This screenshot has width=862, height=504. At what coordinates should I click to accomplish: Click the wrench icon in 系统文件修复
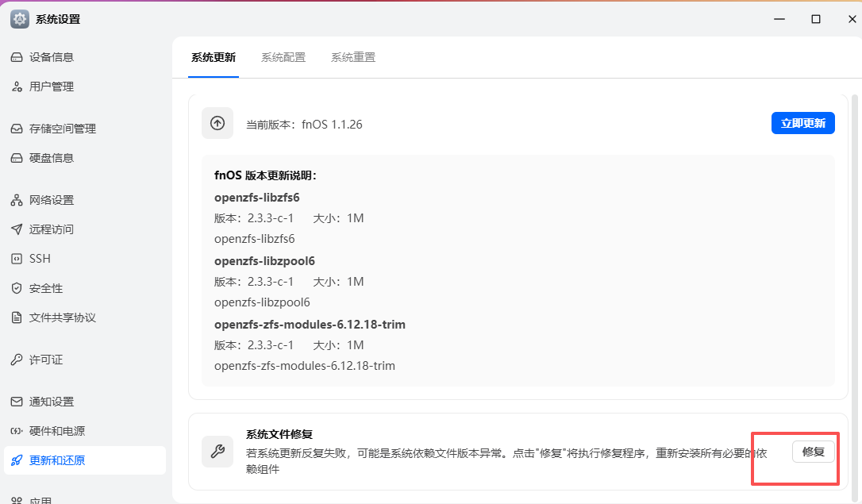point(217,451)
